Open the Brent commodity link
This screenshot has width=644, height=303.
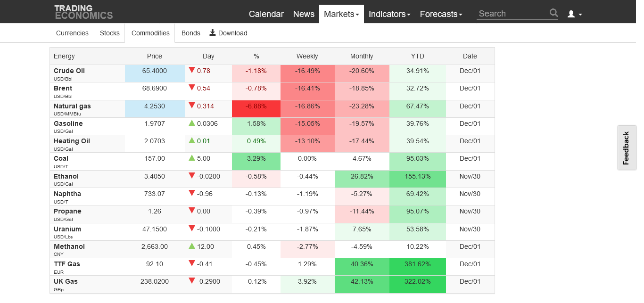(x=63, y=88)
